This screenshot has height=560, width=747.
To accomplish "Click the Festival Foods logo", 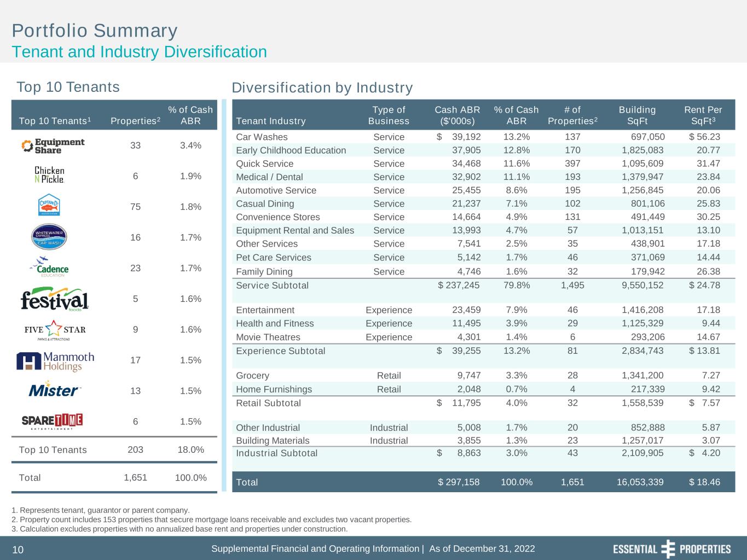I will point(54,299).
